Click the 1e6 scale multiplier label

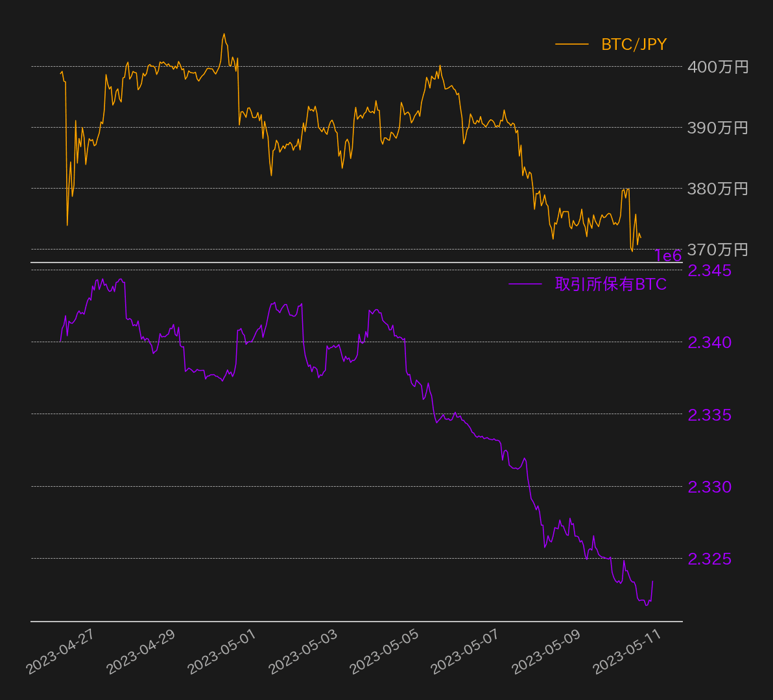[667, 256]
